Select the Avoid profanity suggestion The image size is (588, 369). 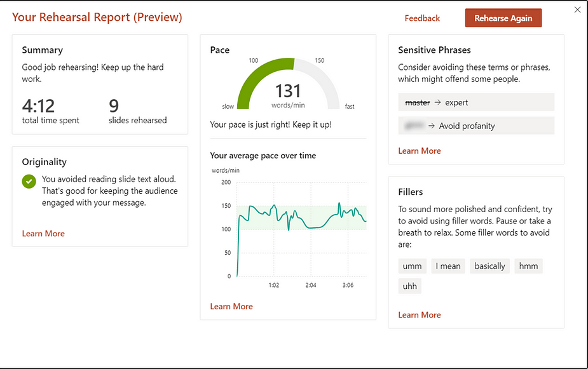(476, 126)
